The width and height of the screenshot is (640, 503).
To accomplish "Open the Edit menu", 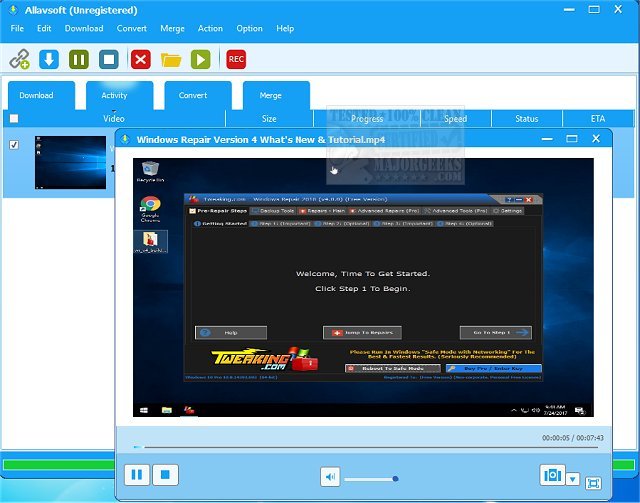I will (x=44, y=29).
